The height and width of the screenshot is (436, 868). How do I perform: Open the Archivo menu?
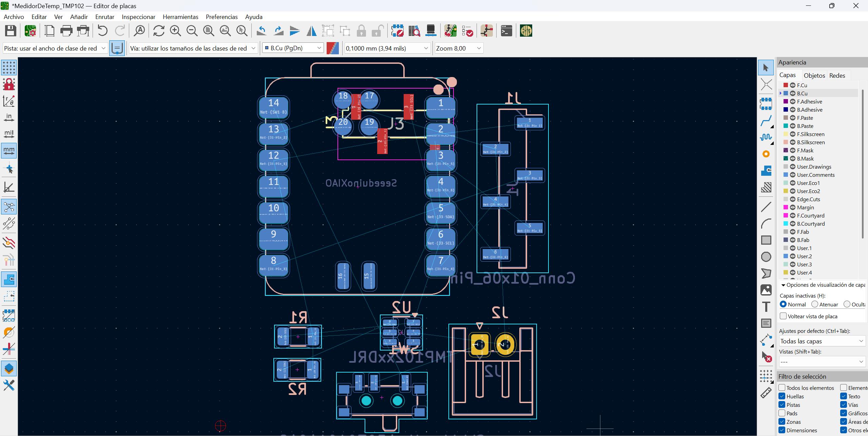(14, 17)
